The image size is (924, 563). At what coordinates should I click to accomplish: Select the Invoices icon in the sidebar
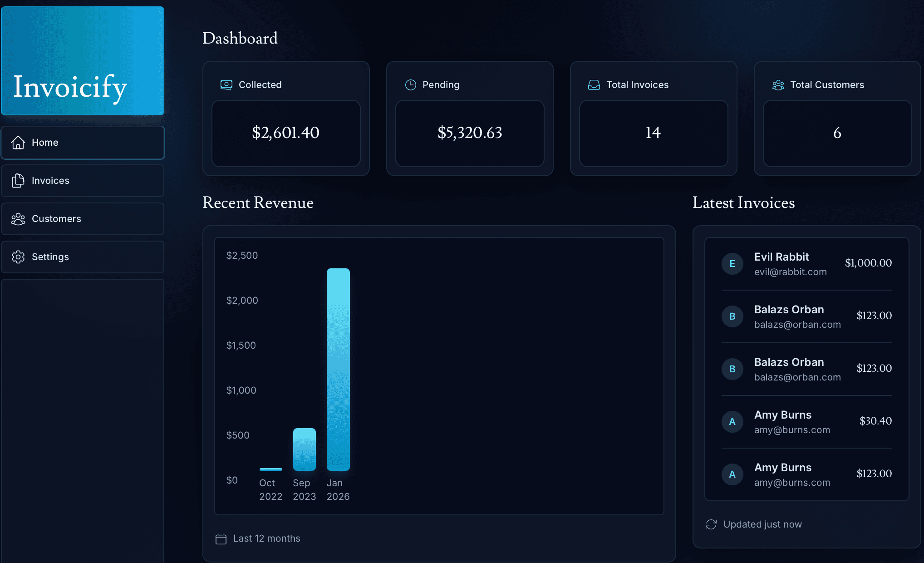click(18, 180)
